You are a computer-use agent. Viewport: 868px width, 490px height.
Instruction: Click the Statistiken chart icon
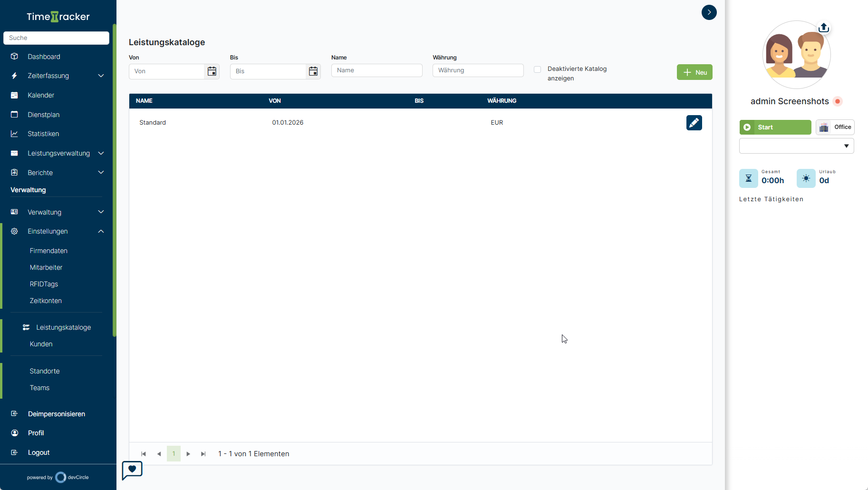click(14, 134)
